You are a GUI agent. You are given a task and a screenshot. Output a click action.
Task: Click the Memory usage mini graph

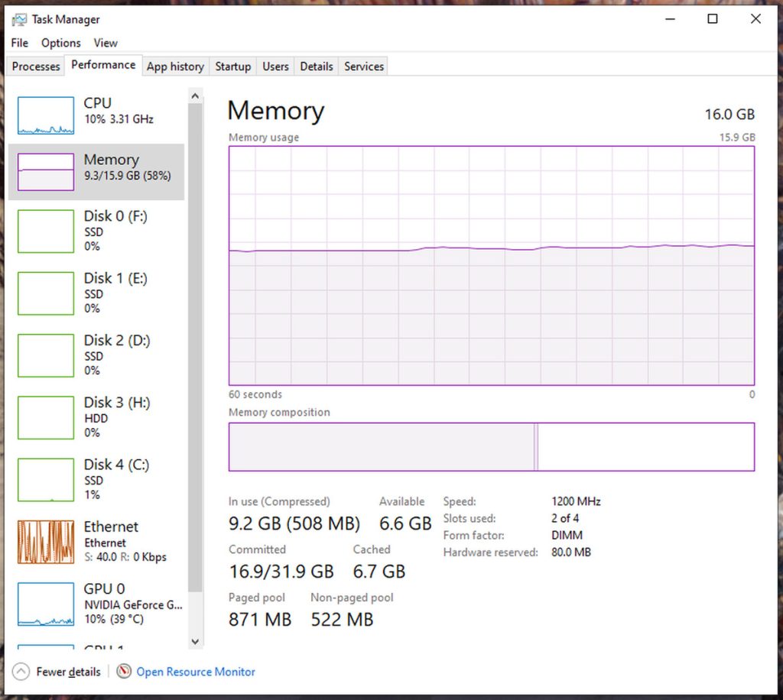46,172
